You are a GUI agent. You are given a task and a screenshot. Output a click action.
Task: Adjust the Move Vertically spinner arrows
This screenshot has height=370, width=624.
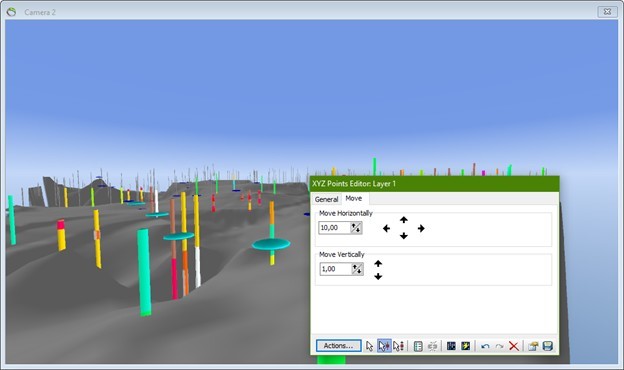357,269
